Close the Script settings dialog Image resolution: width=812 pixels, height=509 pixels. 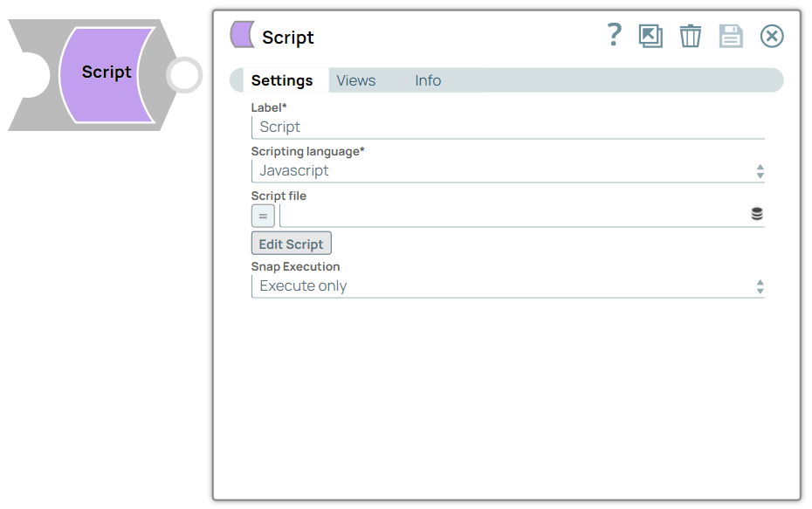coord(772,36)
